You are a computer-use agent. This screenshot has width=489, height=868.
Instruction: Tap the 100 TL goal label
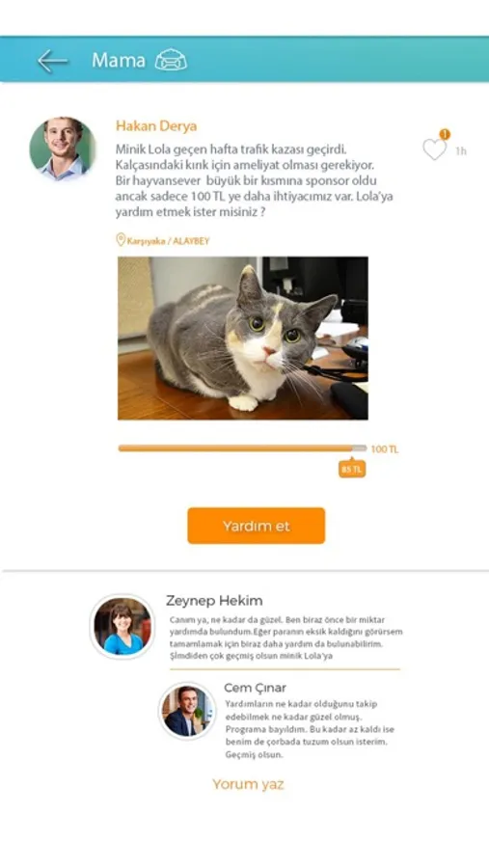(384, 448)
